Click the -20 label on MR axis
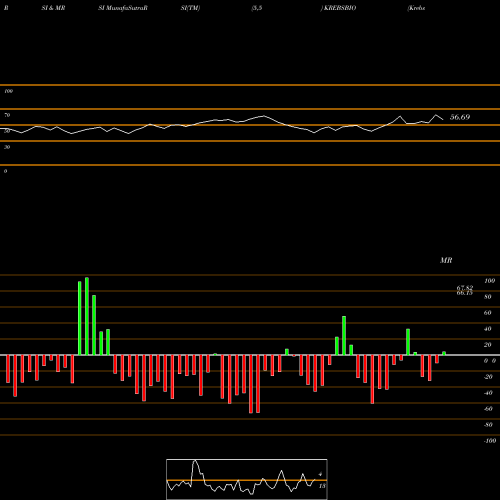The width and height of the screenshot is (500, 500). (x=488, y=377)
